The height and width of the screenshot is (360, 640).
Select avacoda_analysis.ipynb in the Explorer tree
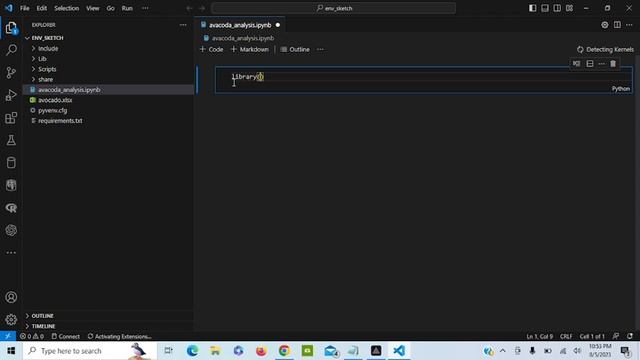(x=69, y=90)
